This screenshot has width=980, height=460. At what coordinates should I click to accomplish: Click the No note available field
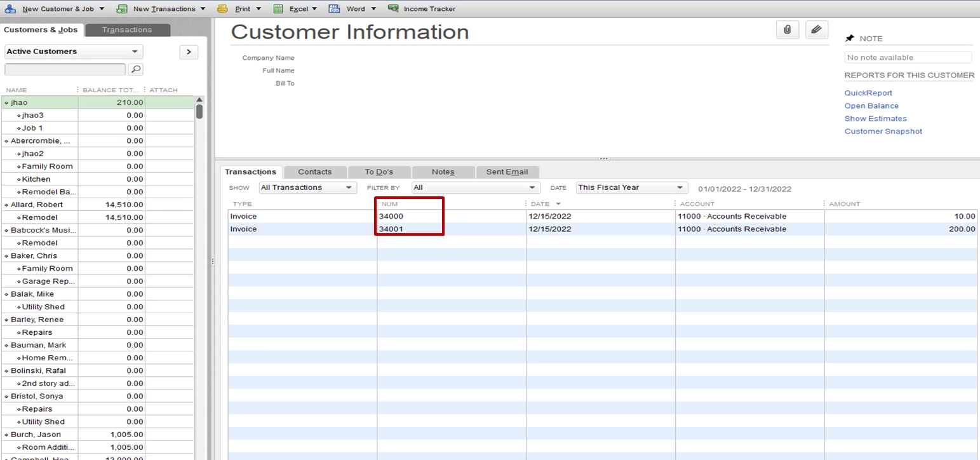908,57
